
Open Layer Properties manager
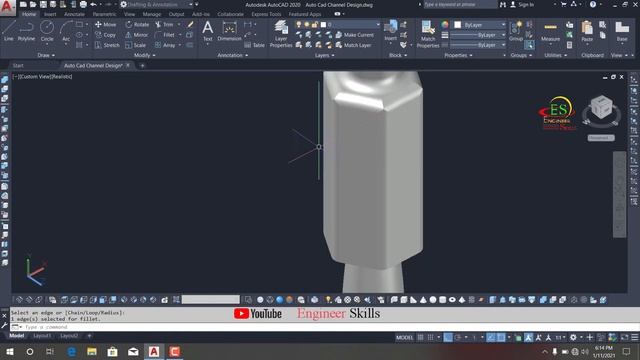point(281,34)
